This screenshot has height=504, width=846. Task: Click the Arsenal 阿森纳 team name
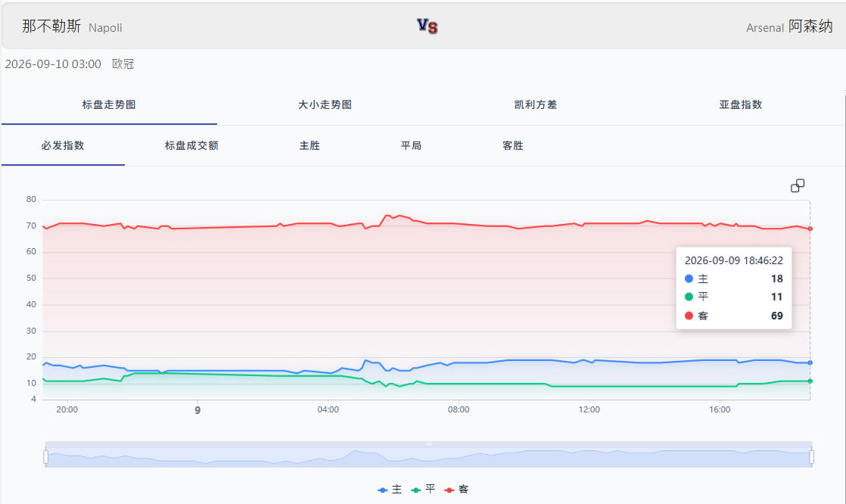[x=789, y=26]
